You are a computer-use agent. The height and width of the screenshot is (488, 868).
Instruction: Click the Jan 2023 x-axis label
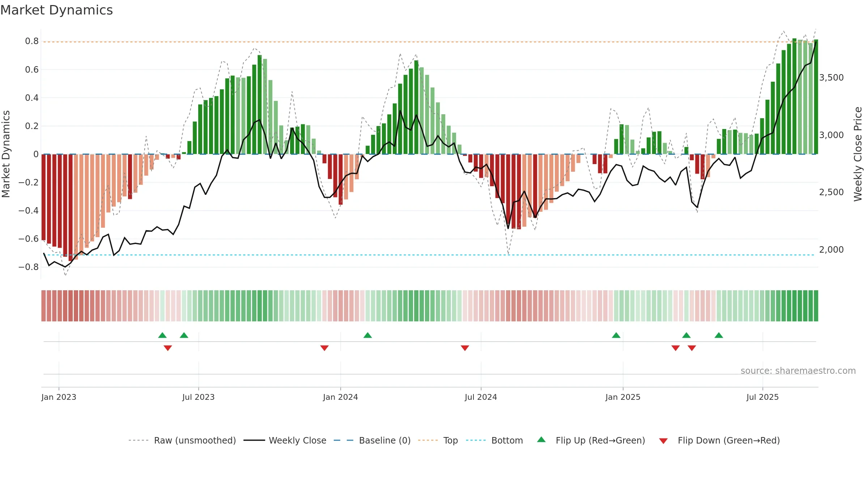tap(59, 397)
